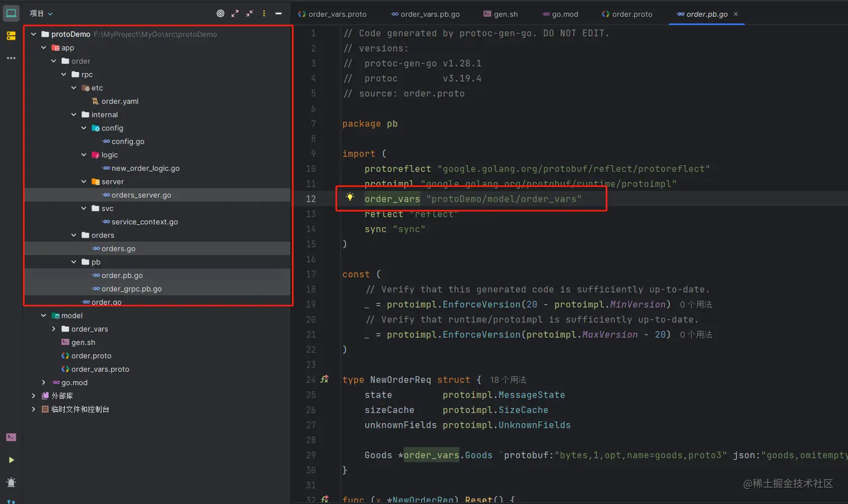Image resolution: width=848 pixels, height=504 pixels.
Task: Switch to the order.proto tab
Action: [627, 14]
